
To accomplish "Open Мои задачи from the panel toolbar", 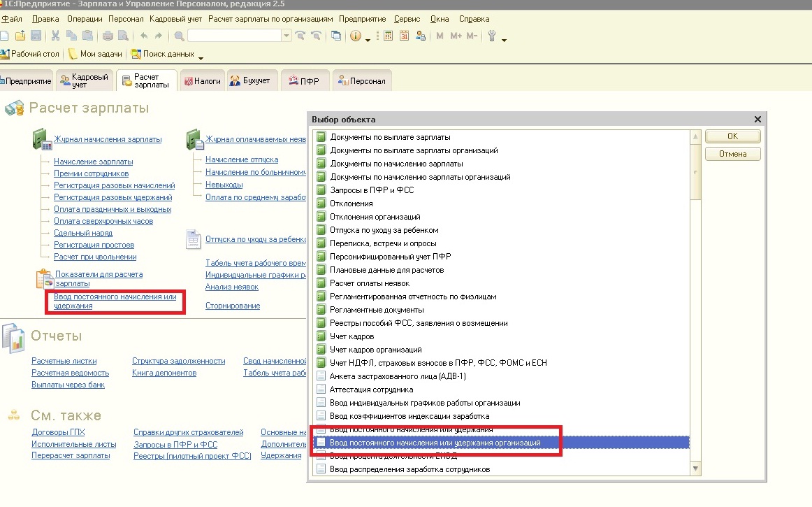I will tap(96, 54).
